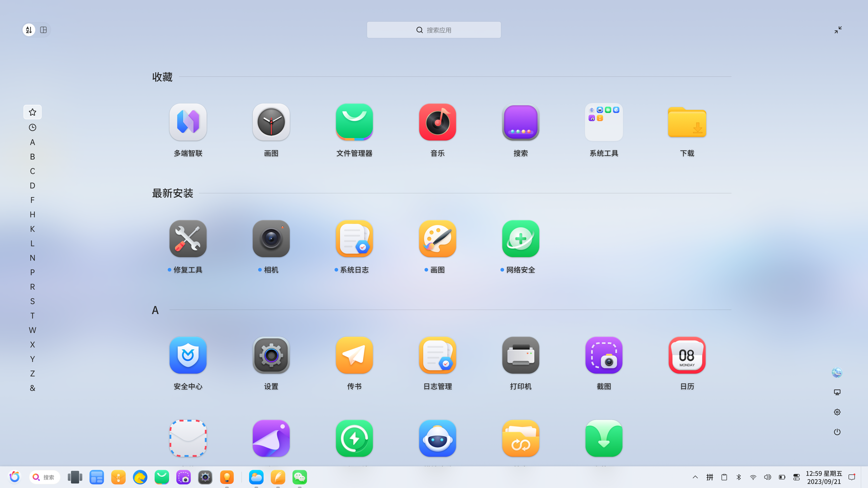868x488 pixels.
Task: Switch the 拼 input method in tray
Action: [710, 477]
